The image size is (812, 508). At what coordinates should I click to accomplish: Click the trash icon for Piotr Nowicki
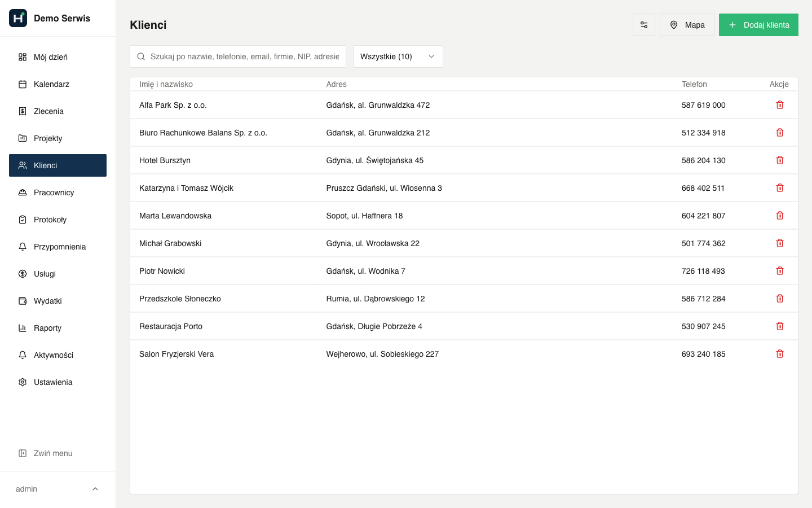[x=780, y=271]
